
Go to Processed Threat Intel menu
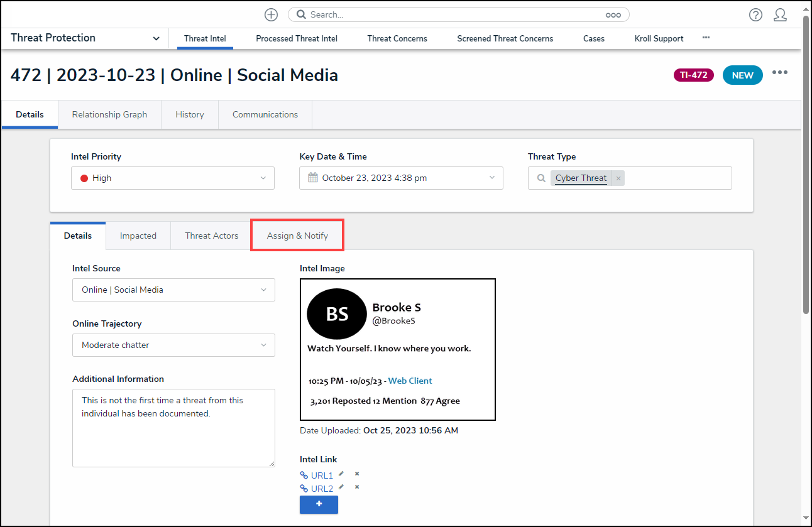(297, 38)
